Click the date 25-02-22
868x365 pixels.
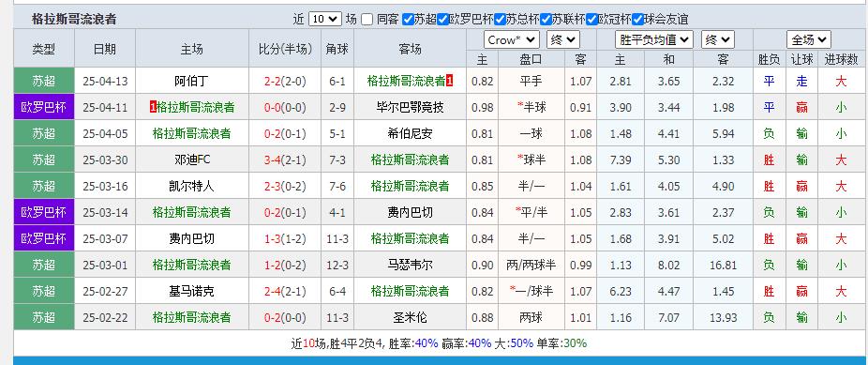click(105, 318)
